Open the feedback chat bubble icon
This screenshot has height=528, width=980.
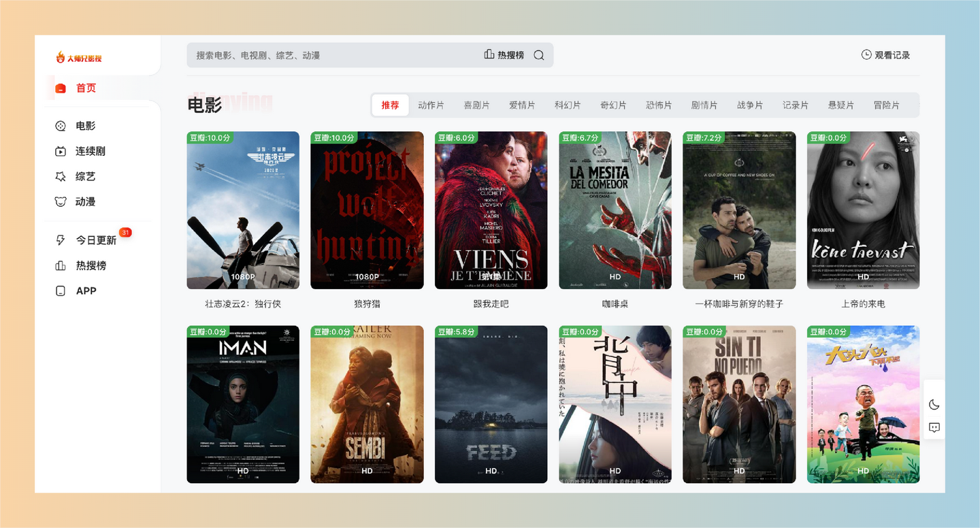point(934,427)
